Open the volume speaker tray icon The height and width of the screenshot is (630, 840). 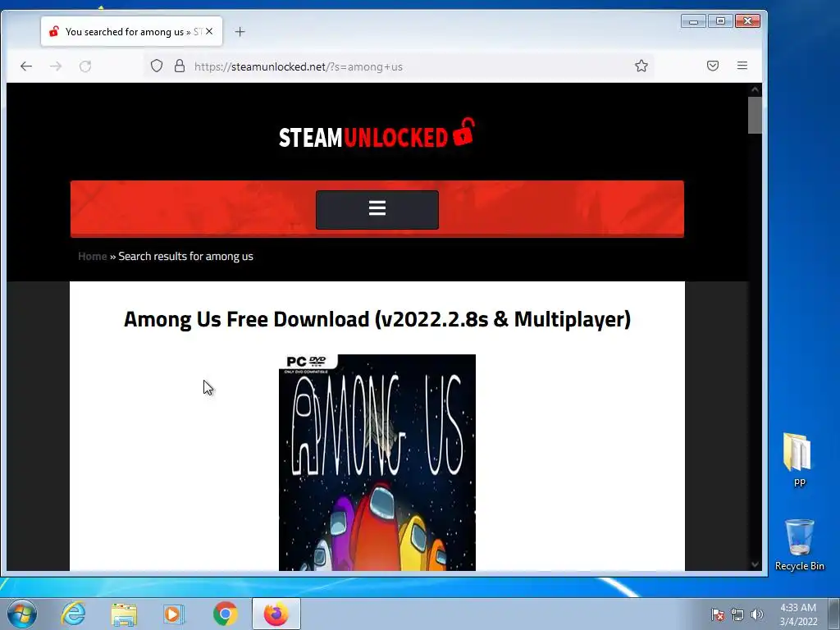click(x=757, y=614)
